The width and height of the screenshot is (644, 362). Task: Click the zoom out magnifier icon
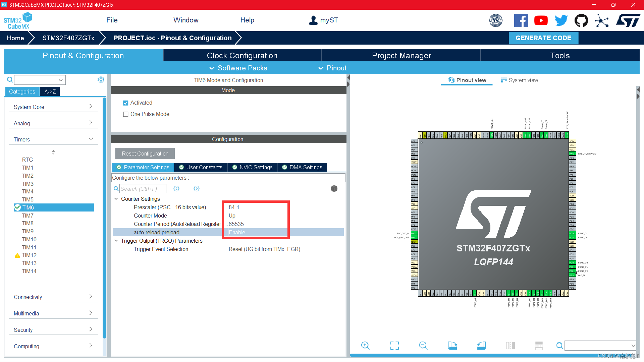tap(423, 346)
